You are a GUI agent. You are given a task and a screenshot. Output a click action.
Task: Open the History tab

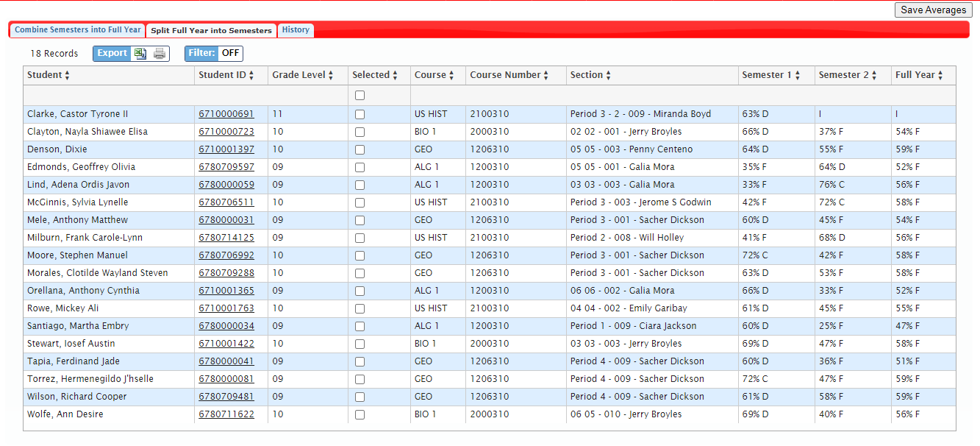296,30
